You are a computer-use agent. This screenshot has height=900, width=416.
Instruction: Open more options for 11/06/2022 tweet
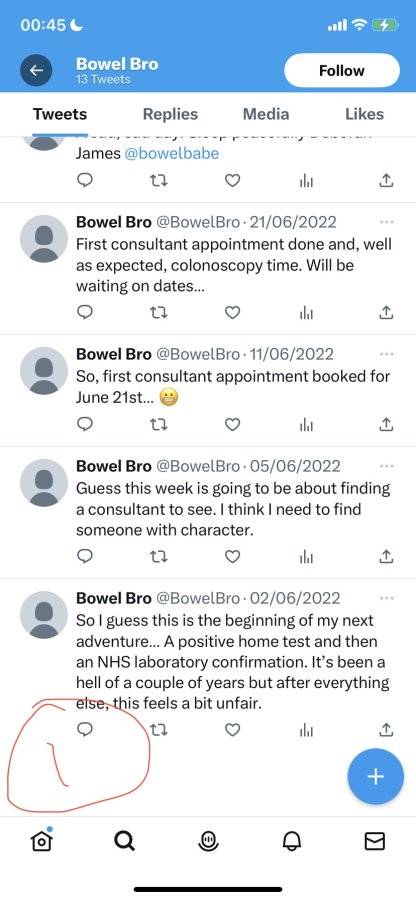click(x=387, y=354)
